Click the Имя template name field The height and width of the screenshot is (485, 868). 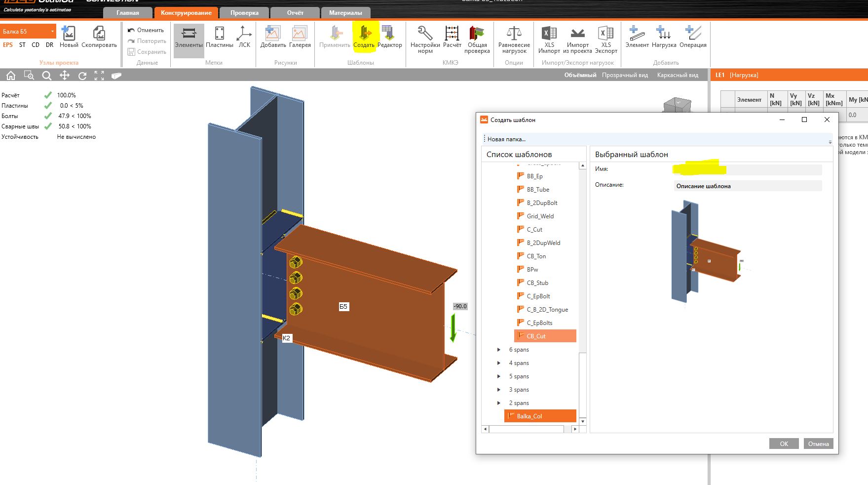coord(748,170)
